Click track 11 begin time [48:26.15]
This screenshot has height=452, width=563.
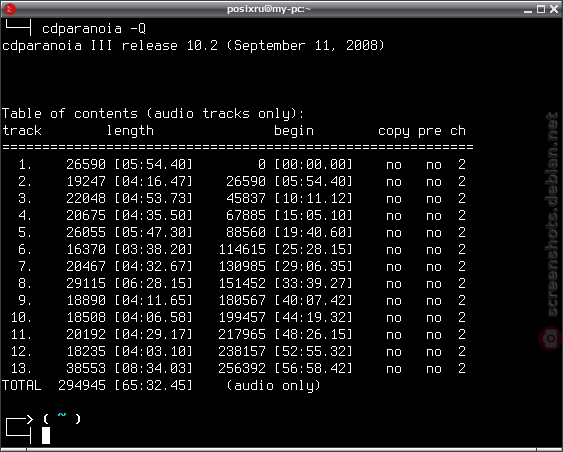point(314,334)
